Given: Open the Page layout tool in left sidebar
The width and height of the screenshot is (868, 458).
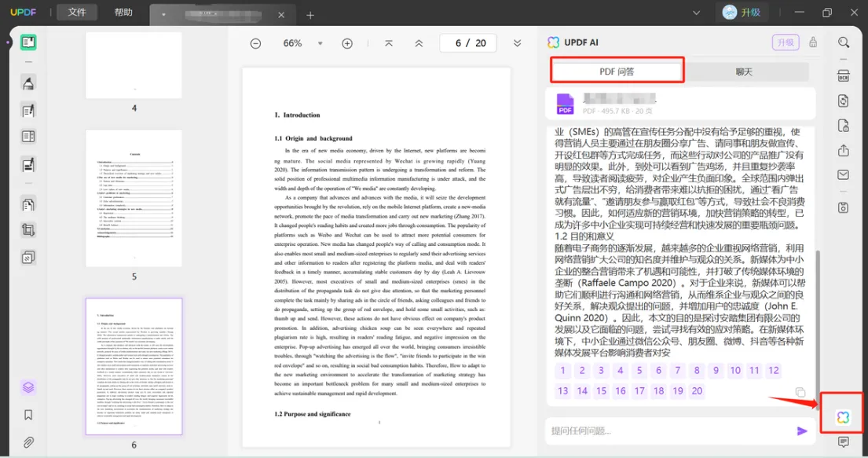Looking at the screenshot, I should tap(28, 136).
